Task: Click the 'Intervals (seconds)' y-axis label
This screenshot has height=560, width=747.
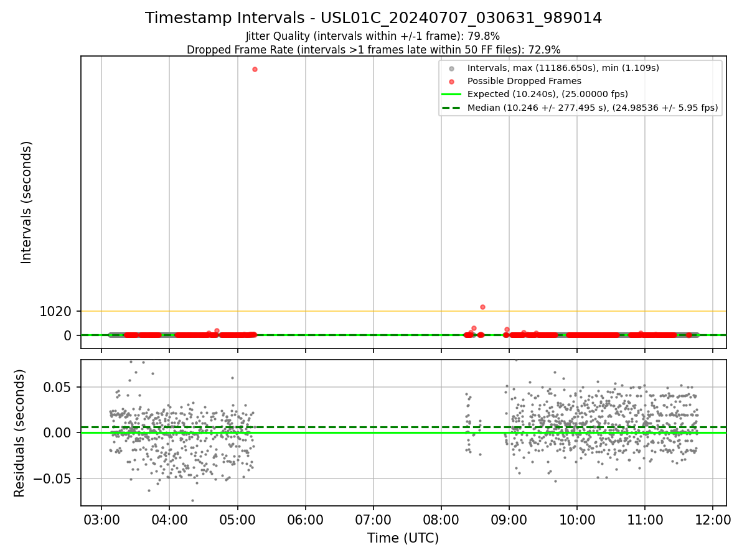Action: 26,202
